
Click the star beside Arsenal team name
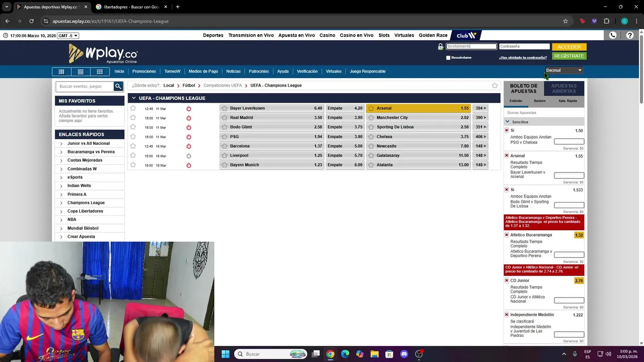tap(371, 108)
